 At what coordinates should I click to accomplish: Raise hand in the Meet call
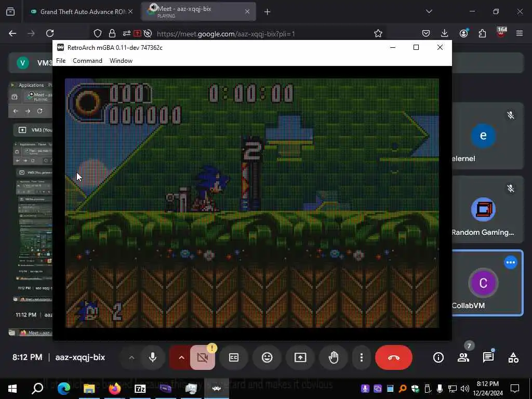coord(334,357)
